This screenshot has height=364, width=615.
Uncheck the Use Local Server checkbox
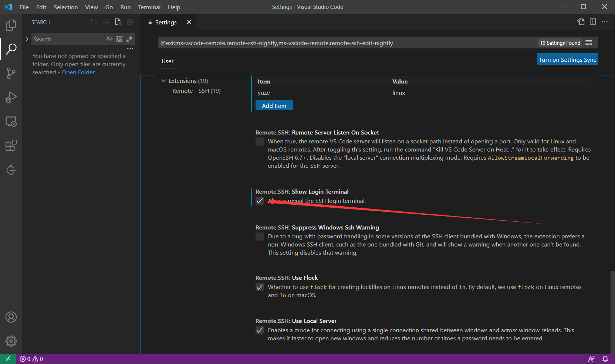coord(260,330)
